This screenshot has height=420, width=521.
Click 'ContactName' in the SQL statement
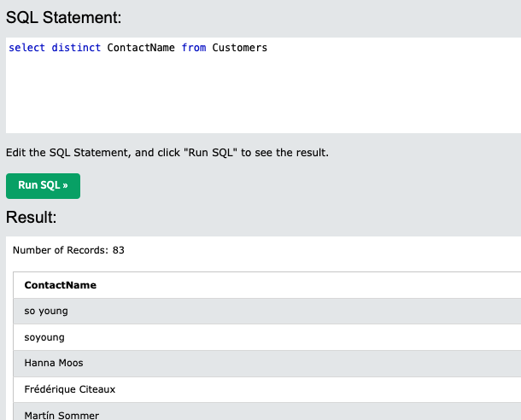point(141,48)
